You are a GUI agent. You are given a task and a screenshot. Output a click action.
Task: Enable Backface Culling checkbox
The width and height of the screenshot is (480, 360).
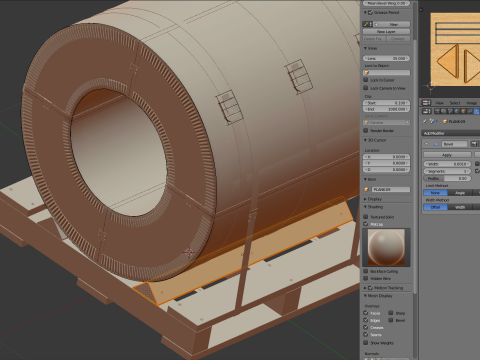point(366,271)
